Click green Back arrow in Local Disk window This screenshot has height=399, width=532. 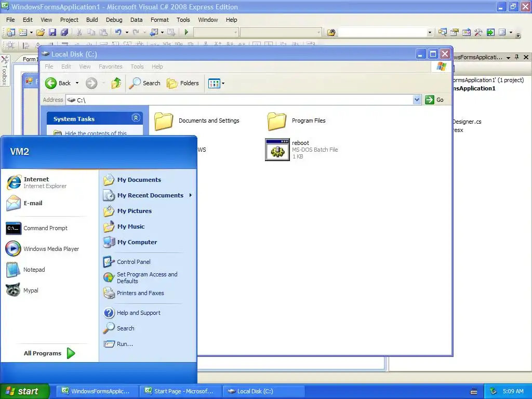[51, 83]
